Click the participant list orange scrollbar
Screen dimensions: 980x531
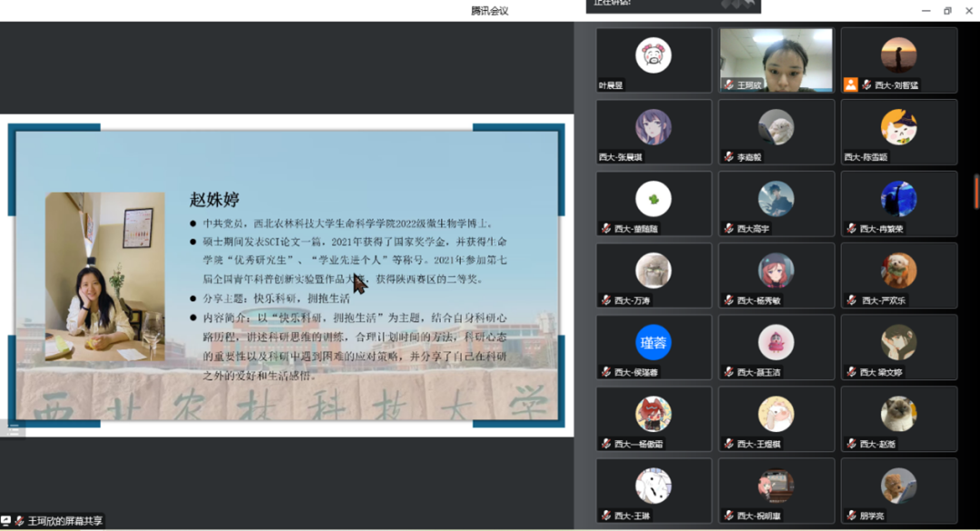976,192
